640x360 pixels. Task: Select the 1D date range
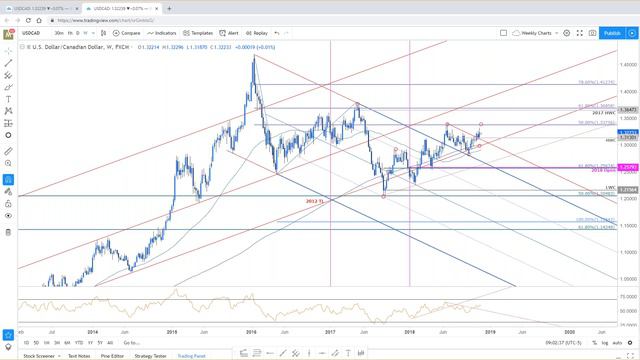pos(26,343)
